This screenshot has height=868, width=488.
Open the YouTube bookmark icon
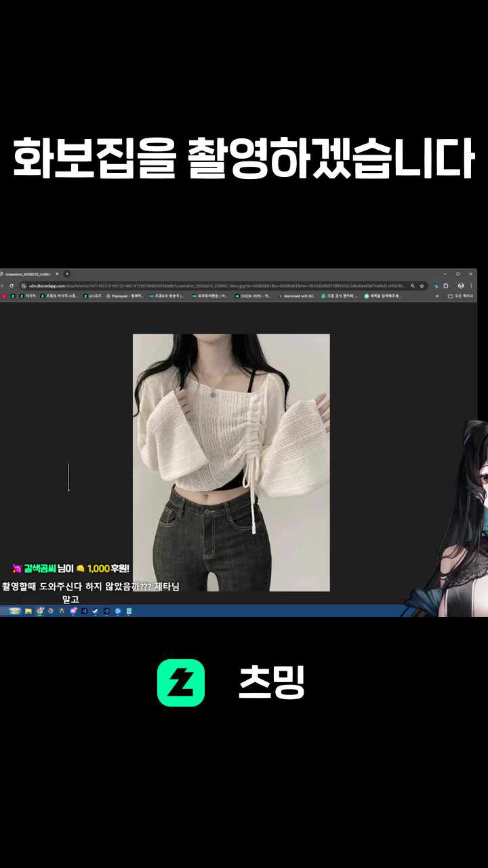[x=4, y=296]
